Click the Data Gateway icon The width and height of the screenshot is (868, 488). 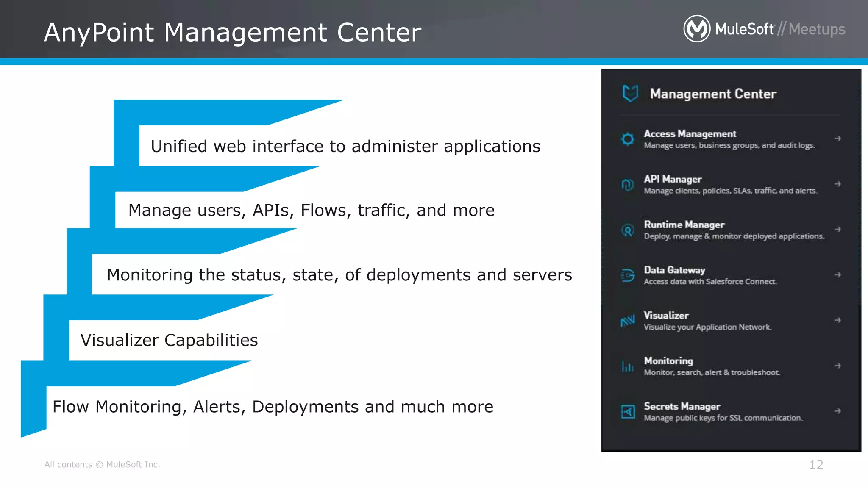click(x=628, y=275)
